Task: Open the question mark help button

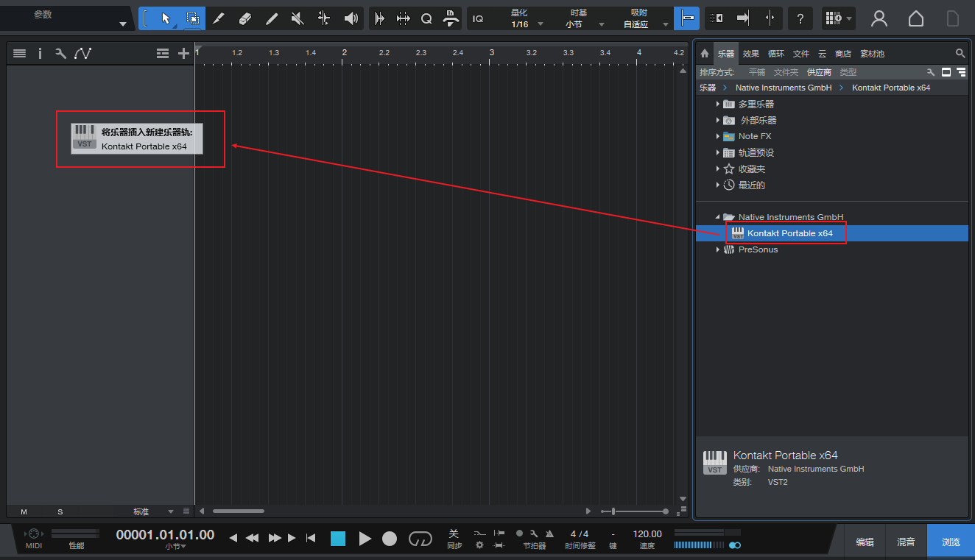Action: click(x=800, y=18)
